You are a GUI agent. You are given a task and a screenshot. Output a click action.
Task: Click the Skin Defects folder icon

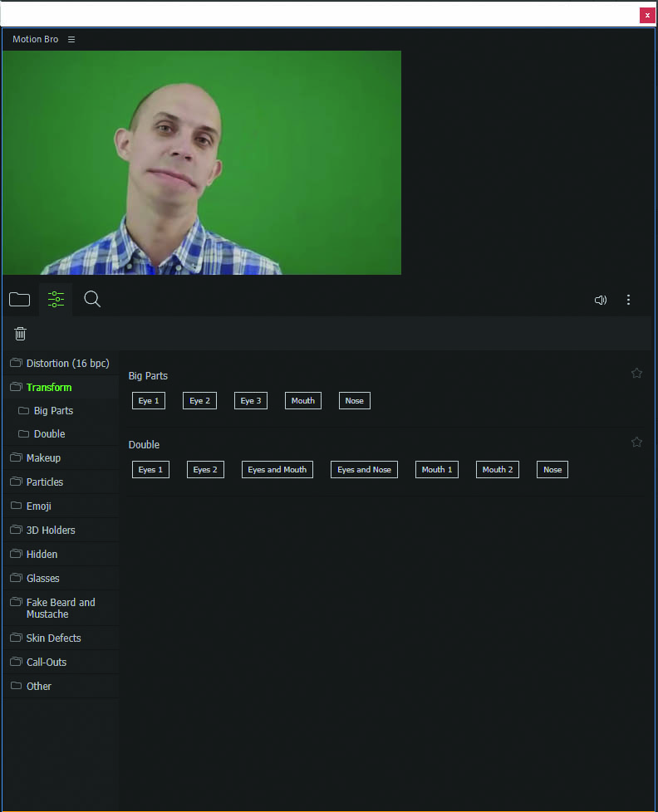click(x=16, y=637)
